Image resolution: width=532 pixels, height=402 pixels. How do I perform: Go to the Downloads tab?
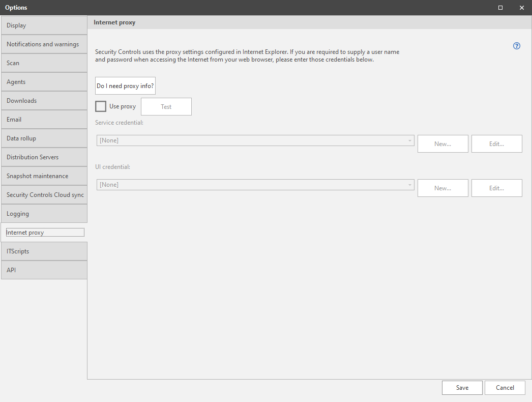pyautogui.click(x=44, y=101)
